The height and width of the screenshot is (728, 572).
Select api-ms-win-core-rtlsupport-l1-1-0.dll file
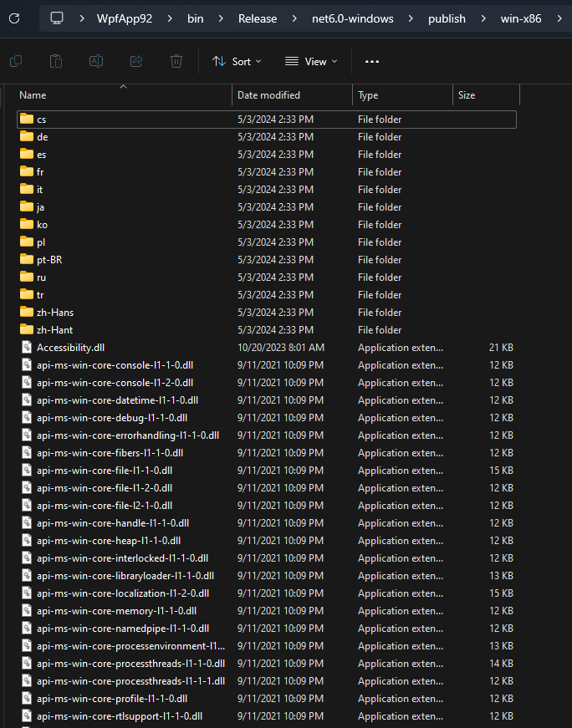[266, 716]
